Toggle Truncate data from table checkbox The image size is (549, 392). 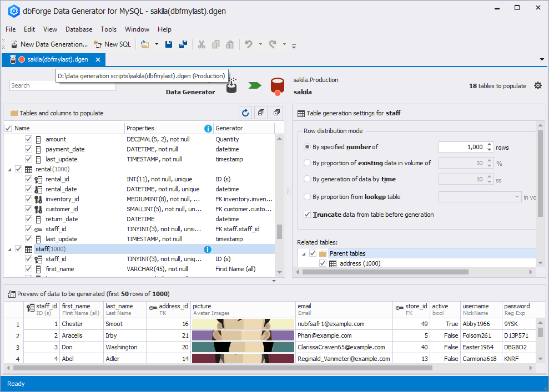[307, 215]
